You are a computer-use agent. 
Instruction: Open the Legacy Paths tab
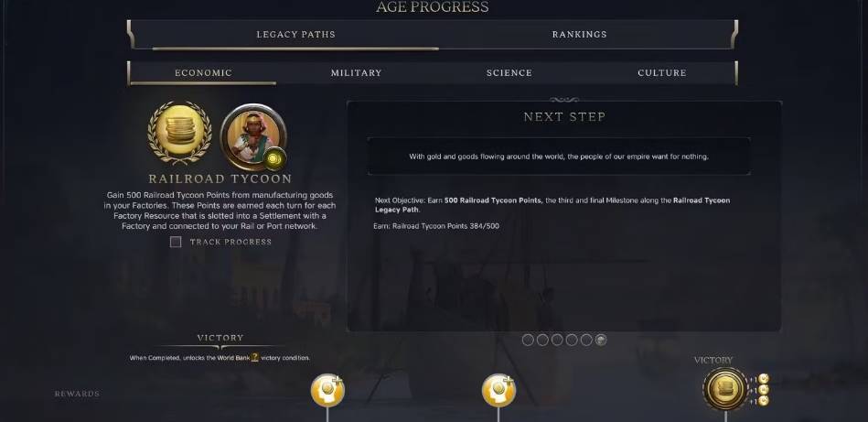(x=295, y=35)
